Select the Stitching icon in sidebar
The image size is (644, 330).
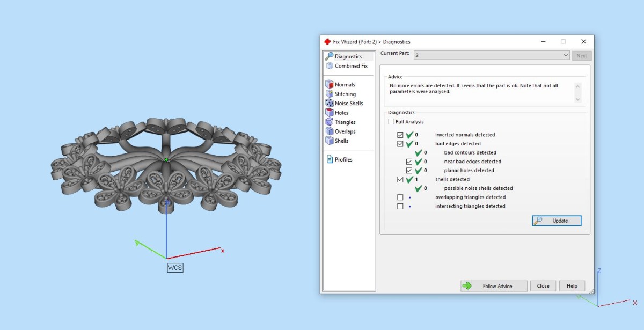(329, 94)
